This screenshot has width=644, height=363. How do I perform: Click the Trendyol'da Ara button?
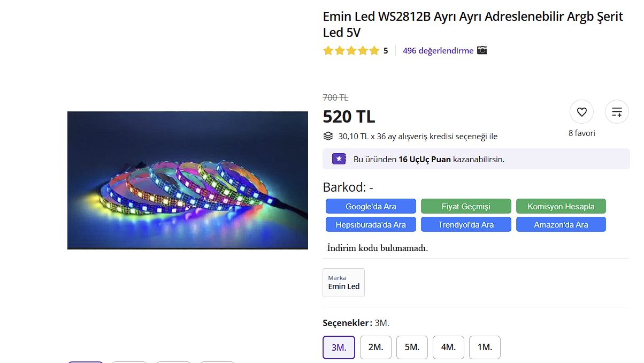(x=466, y=224)
